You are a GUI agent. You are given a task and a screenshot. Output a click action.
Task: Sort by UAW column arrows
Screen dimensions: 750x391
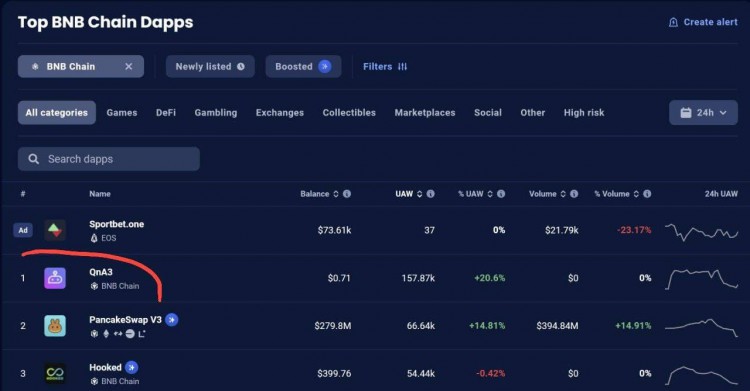coord(419,194)
